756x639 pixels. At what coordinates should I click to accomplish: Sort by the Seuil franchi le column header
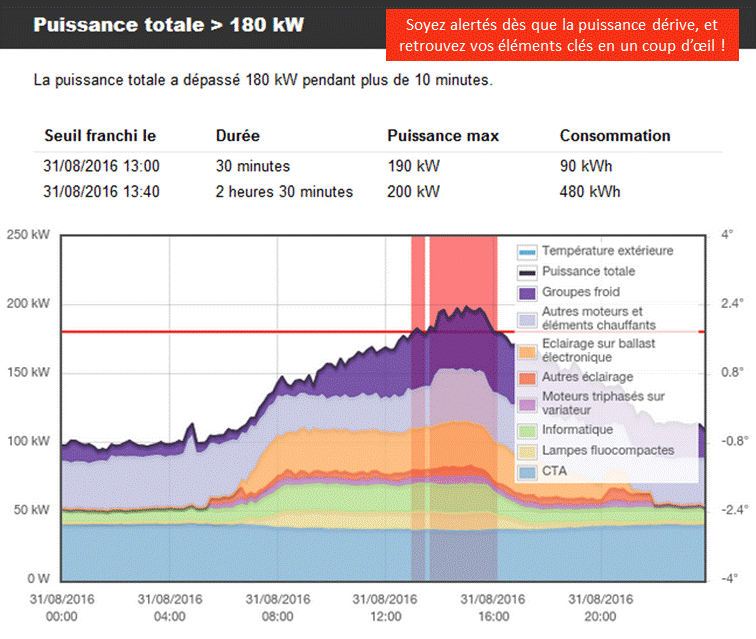point(100,136)
